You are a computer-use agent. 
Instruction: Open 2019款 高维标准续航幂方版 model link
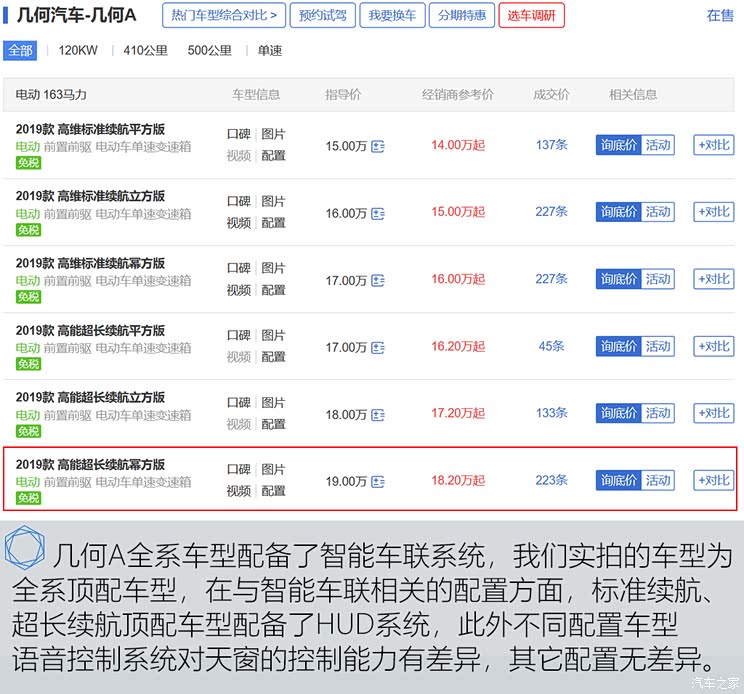[x=90, y=263]
